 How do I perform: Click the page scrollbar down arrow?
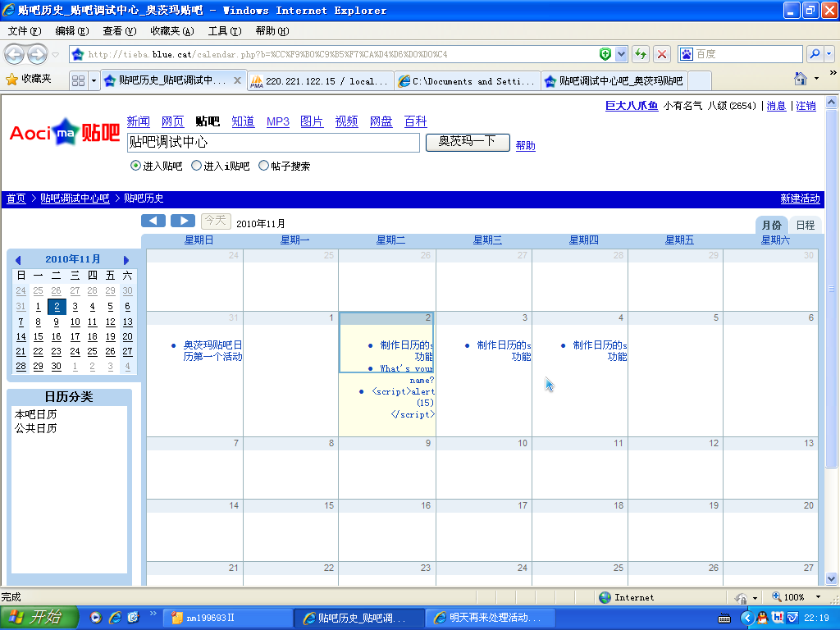click(x=832, y=578)
